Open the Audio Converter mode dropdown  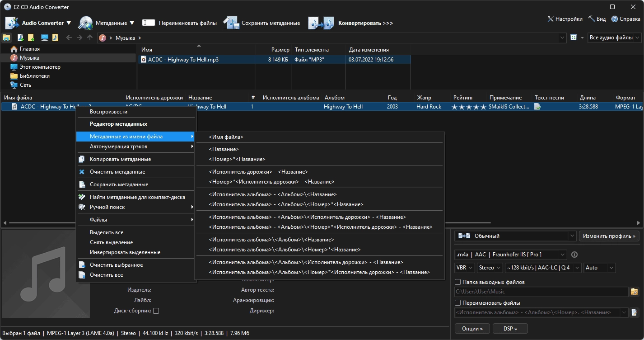(47, 23)
